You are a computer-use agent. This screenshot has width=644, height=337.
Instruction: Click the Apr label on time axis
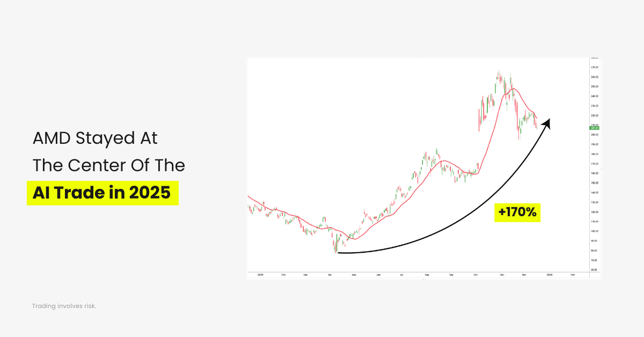328,274
